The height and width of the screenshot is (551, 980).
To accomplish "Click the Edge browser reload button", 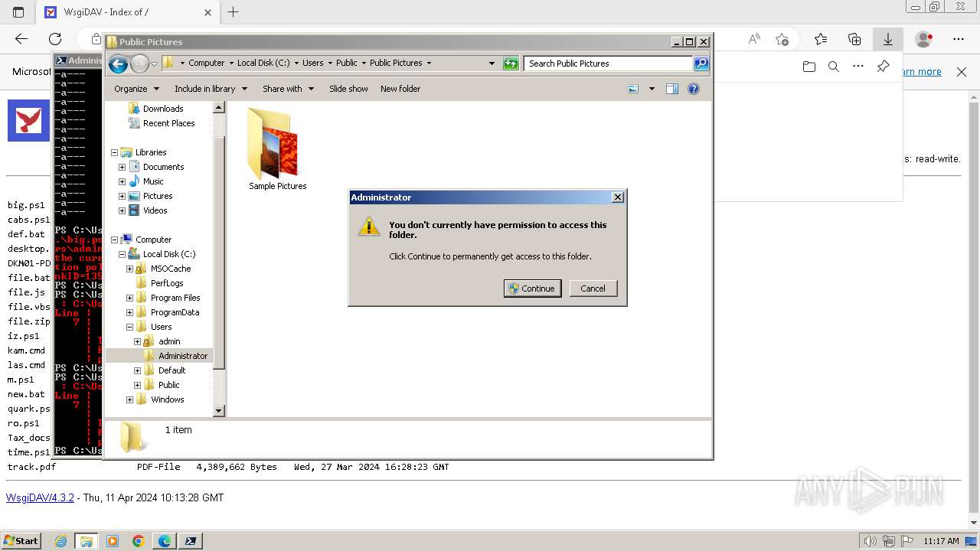I will [55, 38].
